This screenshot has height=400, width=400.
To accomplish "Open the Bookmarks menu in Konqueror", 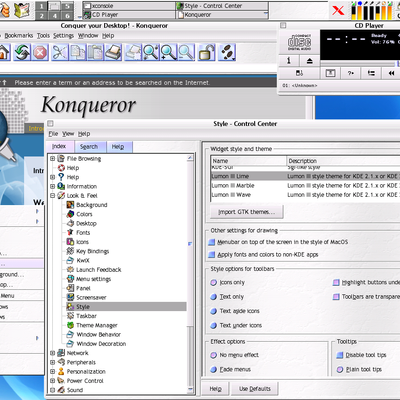I will pyautogui.click(x=19, y=35).
